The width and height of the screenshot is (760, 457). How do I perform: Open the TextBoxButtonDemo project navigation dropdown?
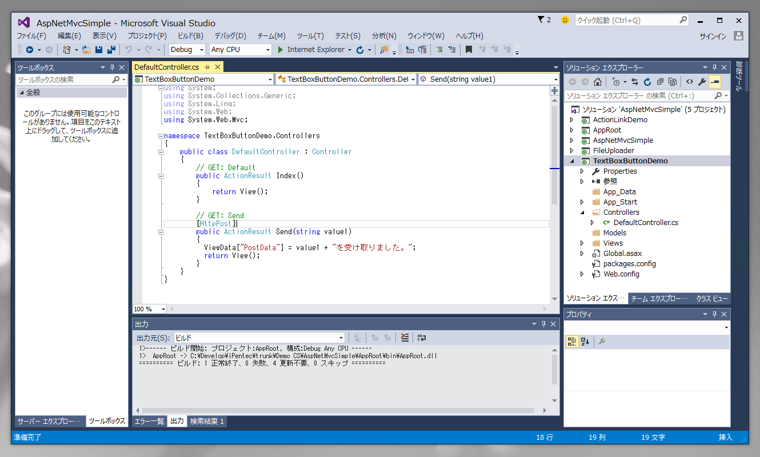(x=204, y=79)
